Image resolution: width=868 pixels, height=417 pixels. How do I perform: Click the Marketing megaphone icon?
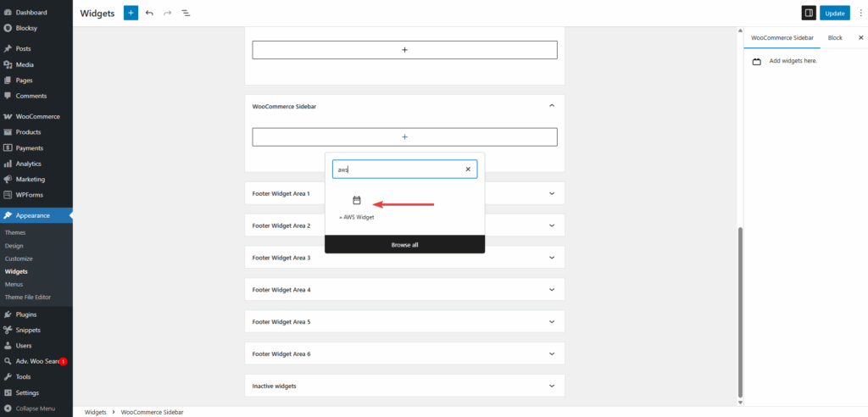pos(8,180)
